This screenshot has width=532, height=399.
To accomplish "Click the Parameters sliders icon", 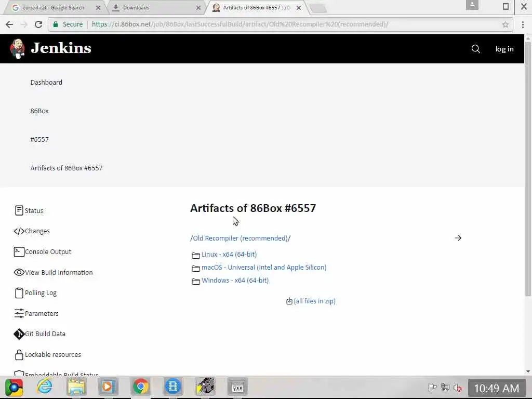I will (x=19, y=313).
